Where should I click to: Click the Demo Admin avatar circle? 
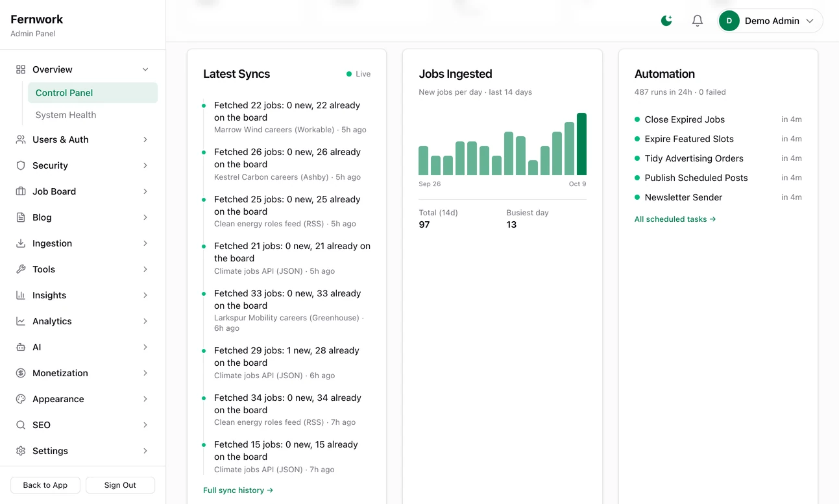(x=729, y=21)
